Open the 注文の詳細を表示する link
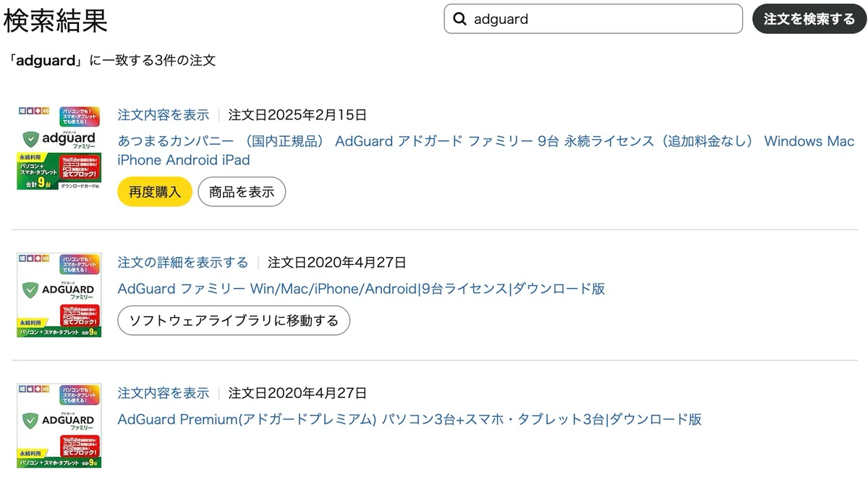 click(183, 262)
